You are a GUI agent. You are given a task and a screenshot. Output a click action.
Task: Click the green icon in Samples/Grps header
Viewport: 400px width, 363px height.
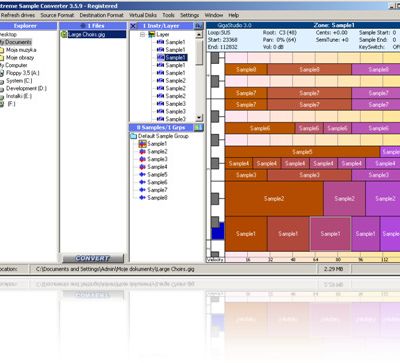pyautogui.click(x=199, y=127)
